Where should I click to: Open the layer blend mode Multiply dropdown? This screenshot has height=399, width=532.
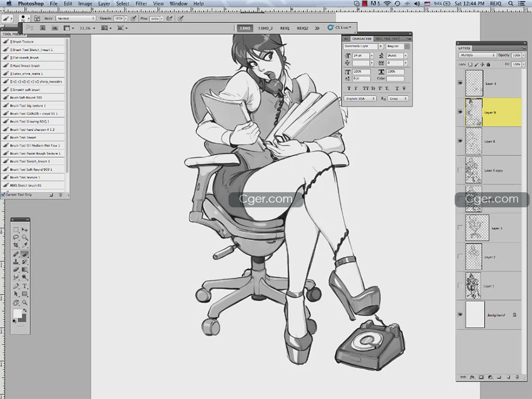coord(478,55)
